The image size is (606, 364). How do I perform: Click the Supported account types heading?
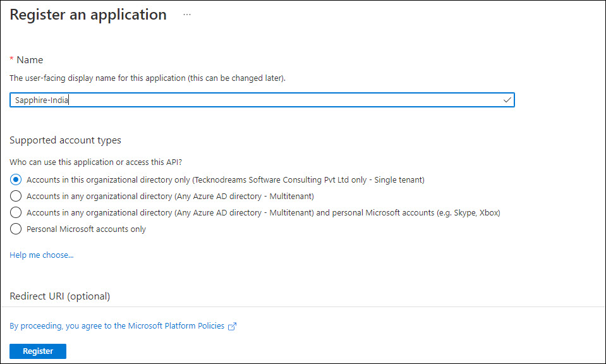(x=65, y=140)
